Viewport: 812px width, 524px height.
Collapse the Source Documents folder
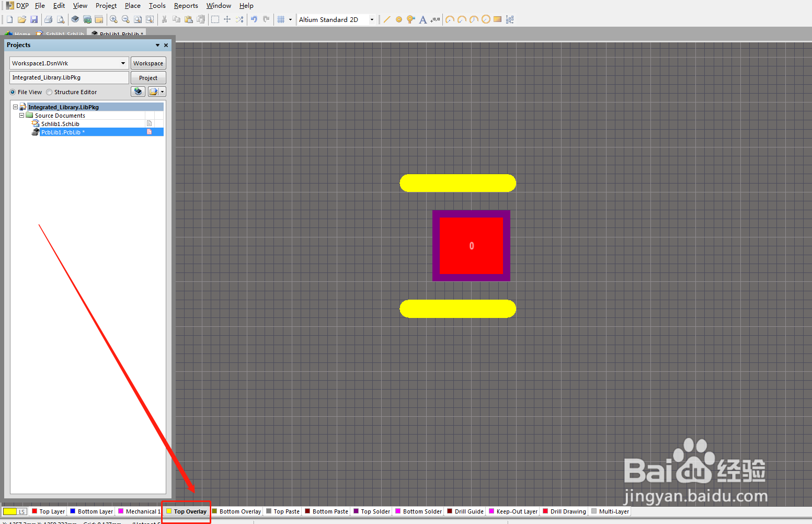tap(21, 116)
